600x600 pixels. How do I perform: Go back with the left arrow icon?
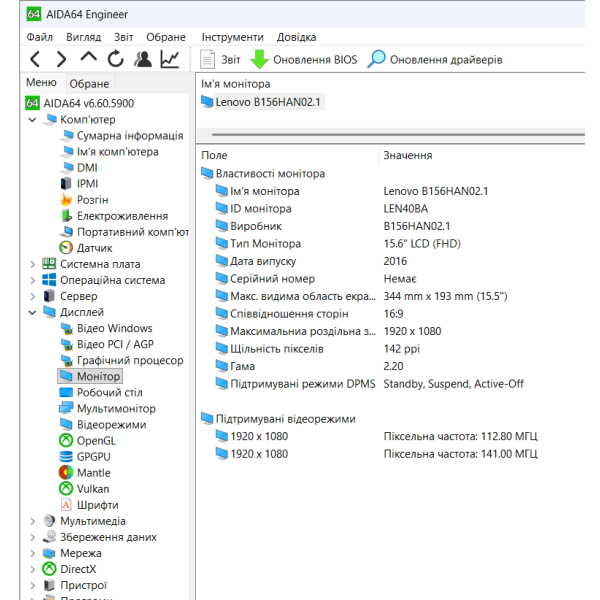coord(35,59)
